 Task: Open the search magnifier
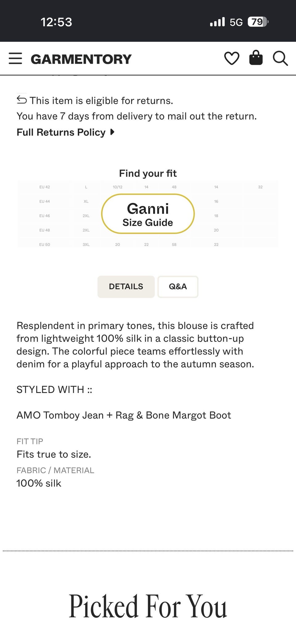click(x=280, y=58)
